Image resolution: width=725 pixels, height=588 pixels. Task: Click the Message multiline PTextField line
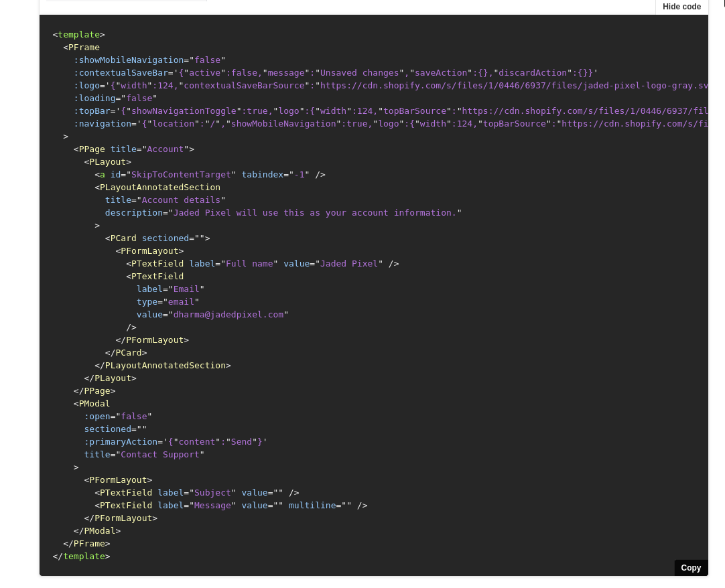[230, 505]
